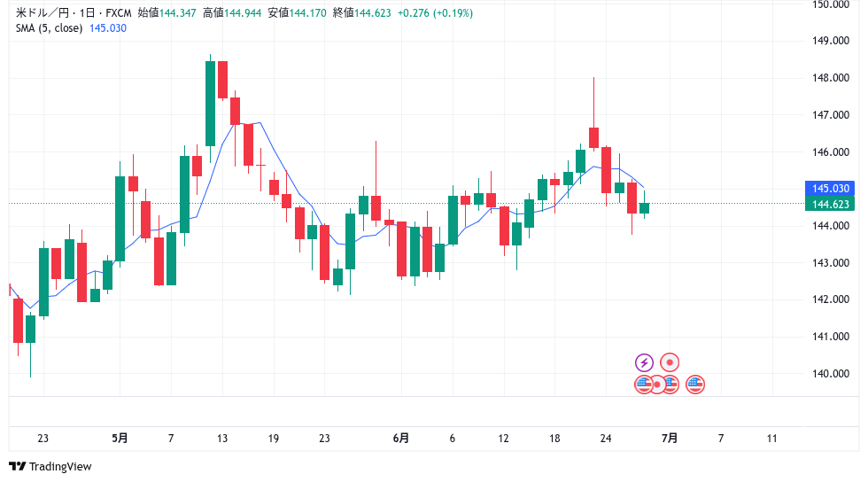The height and width of the screenshot is (482, 868).
Task: Click the 始値 144.347 open value
Action: (x=167, y=12)
